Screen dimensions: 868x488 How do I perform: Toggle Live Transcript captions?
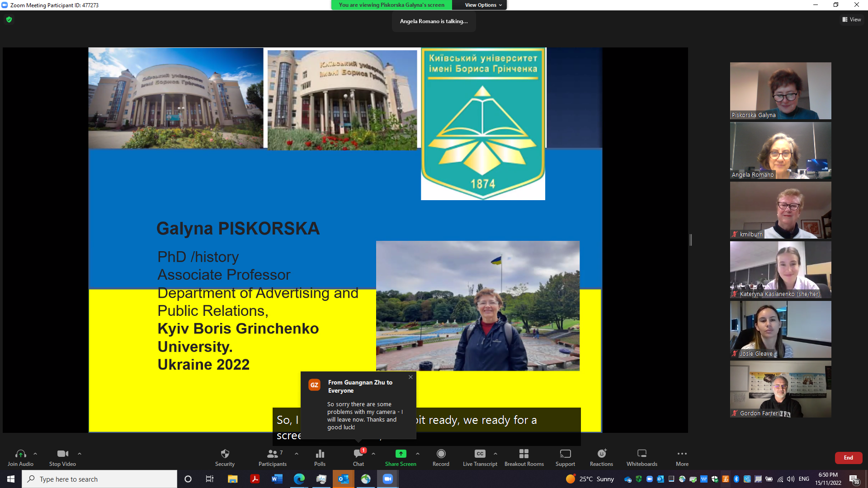pyautogui.click(x=480, y=457)
